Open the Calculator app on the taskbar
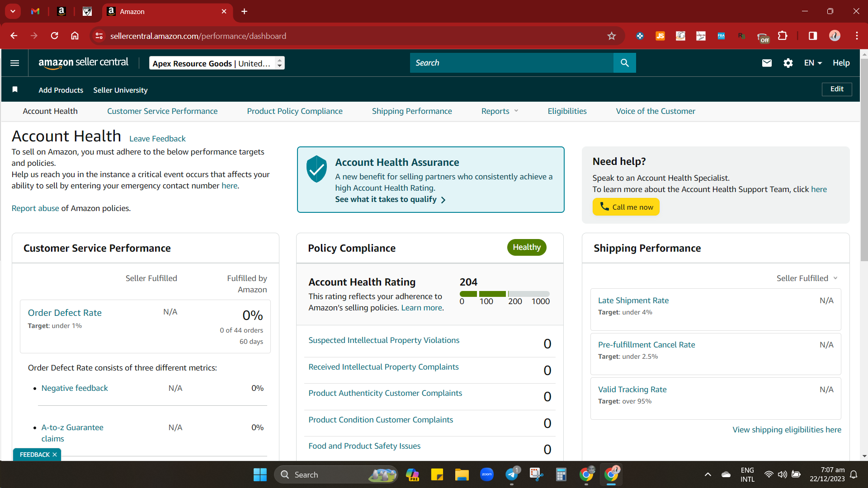Viewport: 868px width, 488px height. 561,474
